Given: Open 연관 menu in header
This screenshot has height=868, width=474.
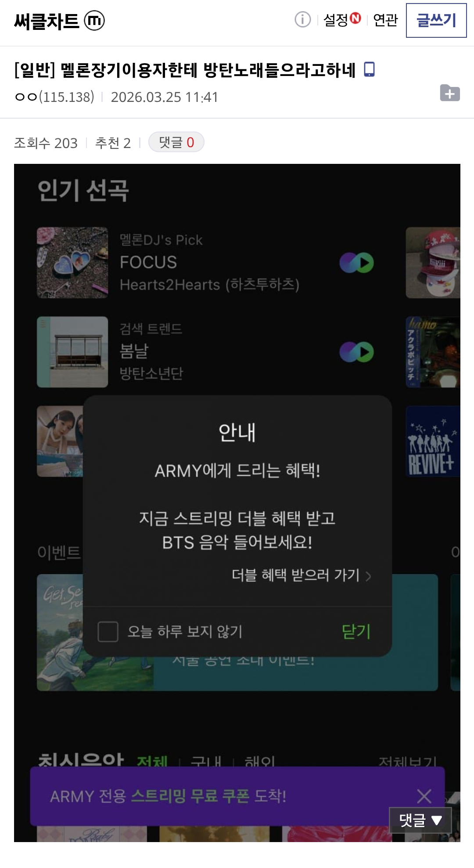Looking at the screenshot, I should pyautogui.click(x=385, y=20).
